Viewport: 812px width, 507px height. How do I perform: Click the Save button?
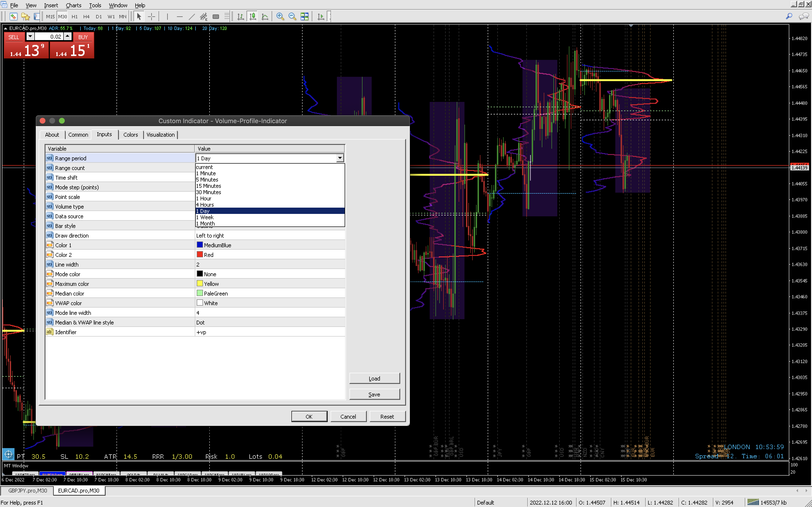pyautogui.click(x=374, y=394)
